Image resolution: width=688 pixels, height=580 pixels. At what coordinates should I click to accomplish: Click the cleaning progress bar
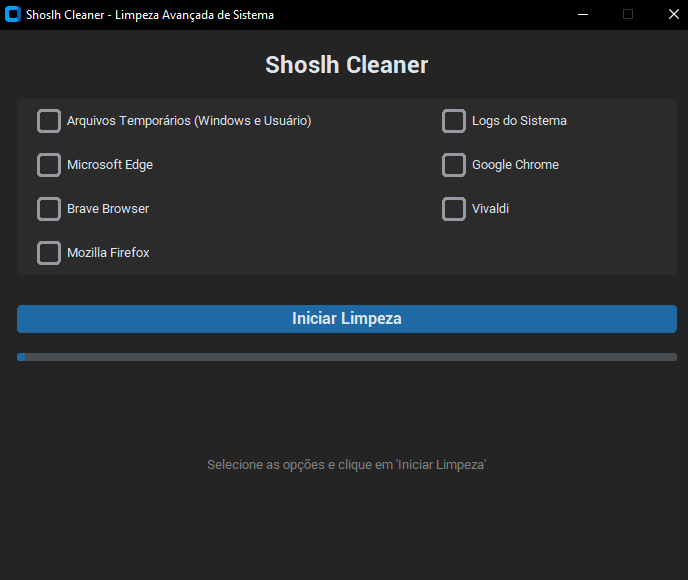click(347, 357)
